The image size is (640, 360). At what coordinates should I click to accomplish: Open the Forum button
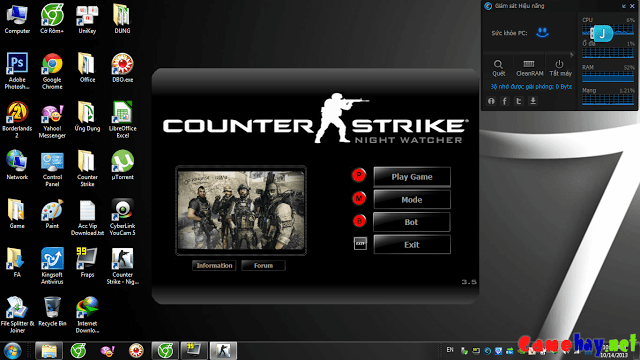(263, 266)
